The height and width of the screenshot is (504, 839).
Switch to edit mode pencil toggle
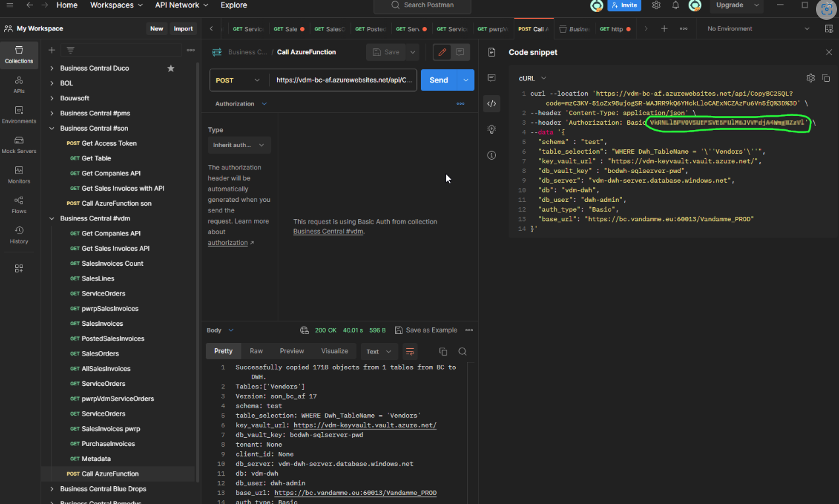pyautogui.click(x=442, y=52)
